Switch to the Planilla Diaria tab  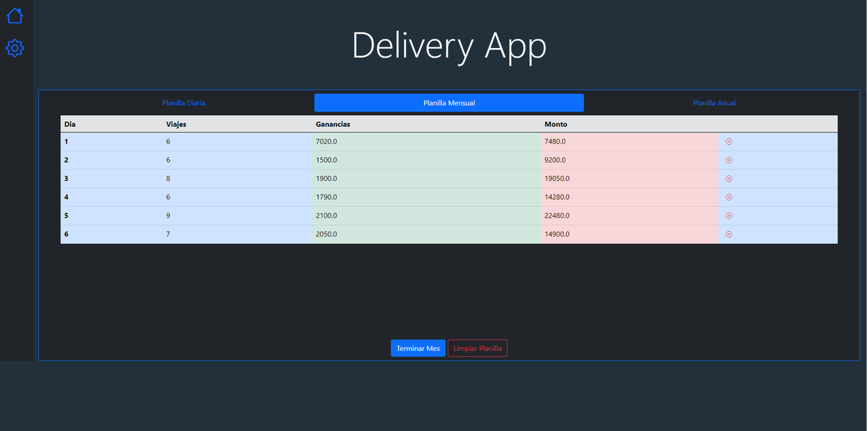(x=184, y=103)
